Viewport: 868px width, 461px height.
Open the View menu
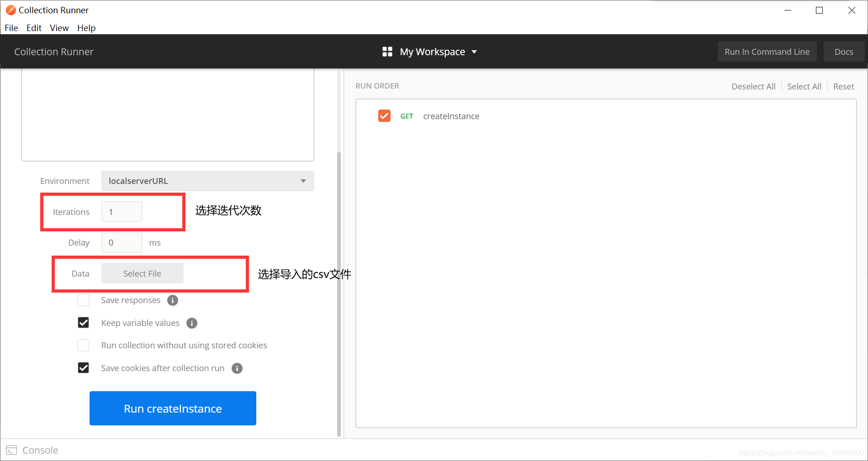click(x=59, y=28)
